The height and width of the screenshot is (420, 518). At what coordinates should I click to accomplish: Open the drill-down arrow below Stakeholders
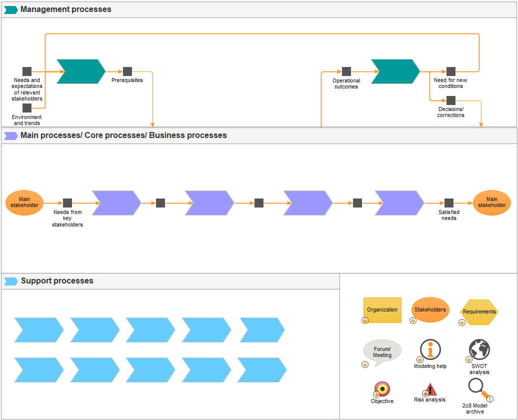(x=413, y=320)
